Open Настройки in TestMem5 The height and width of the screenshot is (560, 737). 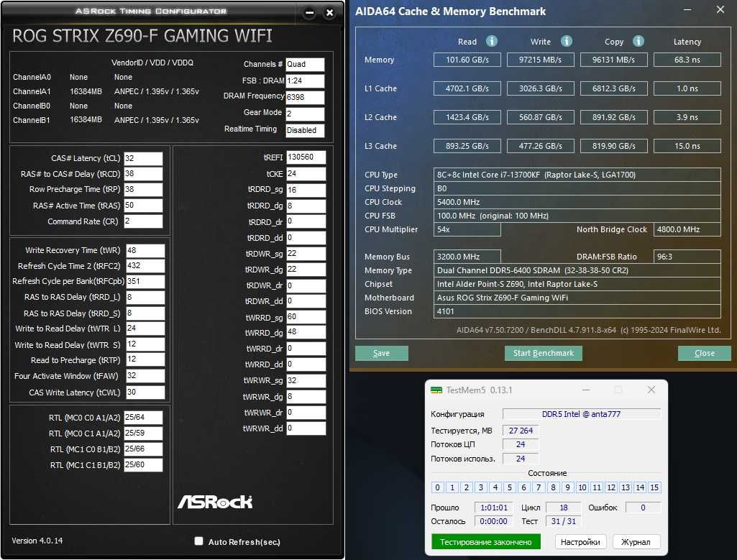click(580, 542)
